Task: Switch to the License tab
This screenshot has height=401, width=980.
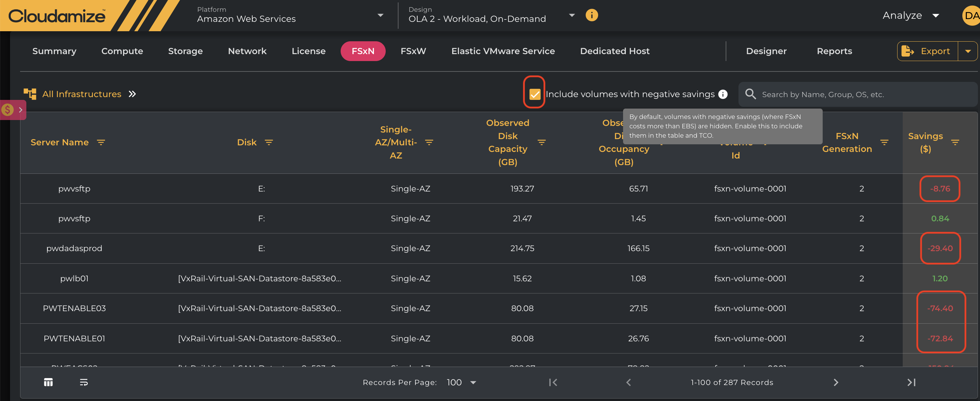Action: point(308,51)
